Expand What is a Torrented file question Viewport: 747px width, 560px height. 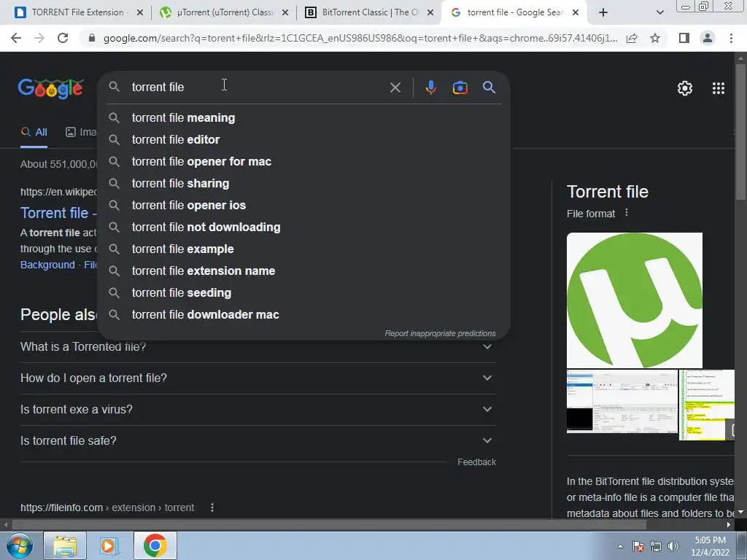point(258,346)
